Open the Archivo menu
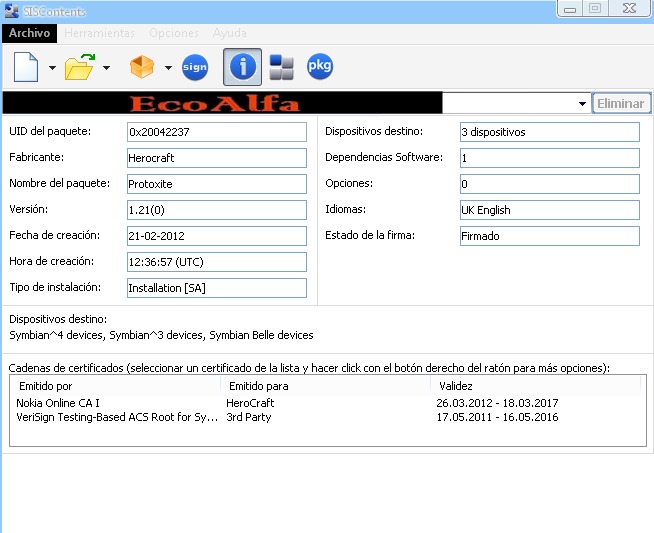 pyautogui.click(x=30, y=33)
